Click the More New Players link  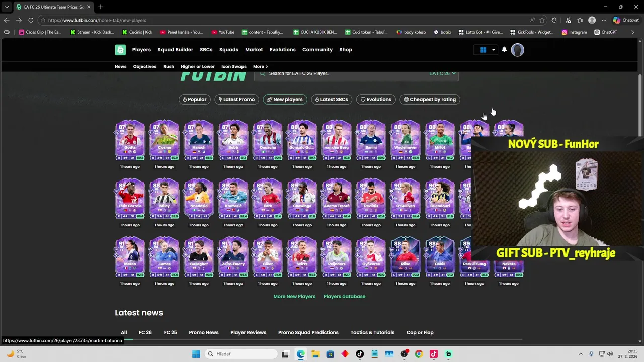pos(294,296)
